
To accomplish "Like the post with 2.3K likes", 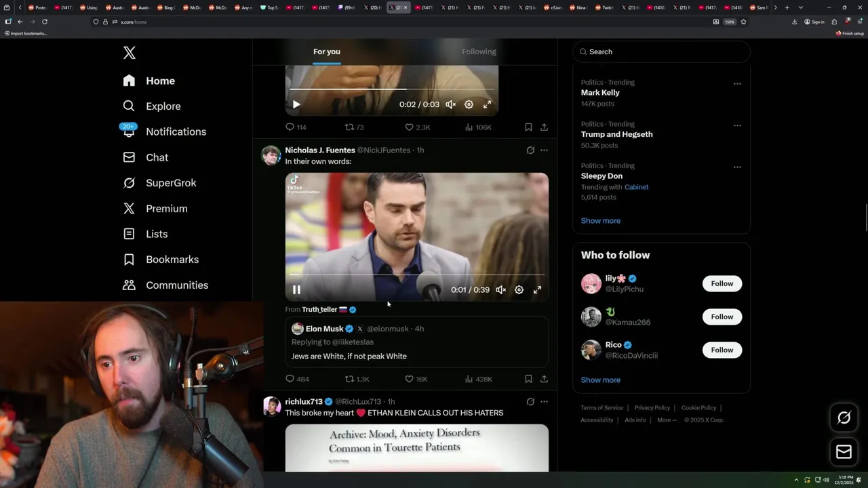I will (x=417, y=127).
